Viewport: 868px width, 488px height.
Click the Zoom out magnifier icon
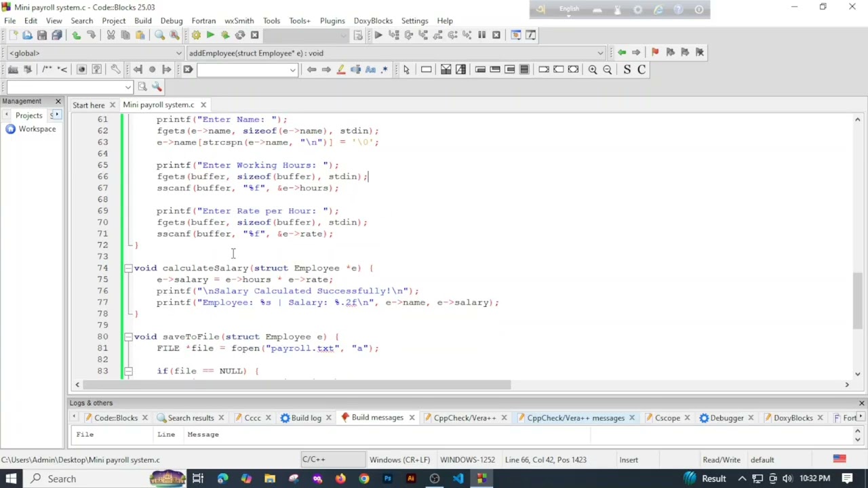[608, 69]
